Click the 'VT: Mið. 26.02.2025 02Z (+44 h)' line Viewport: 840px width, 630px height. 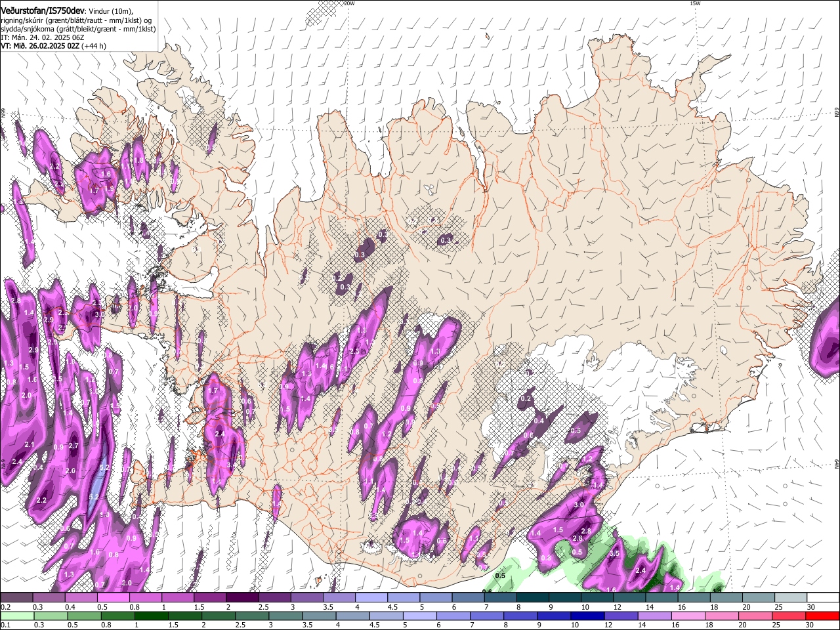[54, 46]
